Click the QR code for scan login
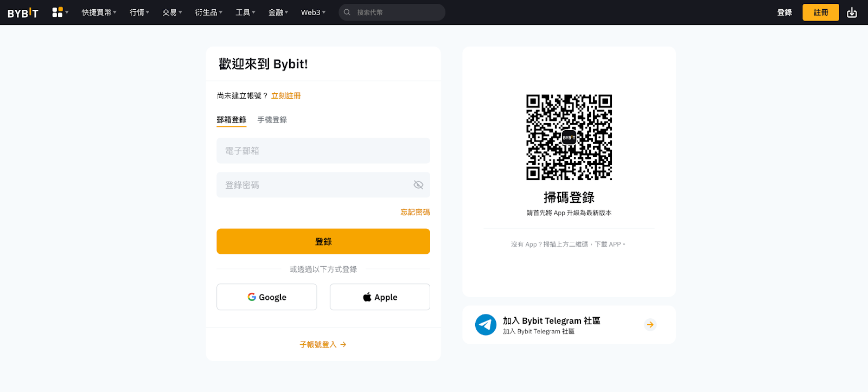 [x=569, y=137]
